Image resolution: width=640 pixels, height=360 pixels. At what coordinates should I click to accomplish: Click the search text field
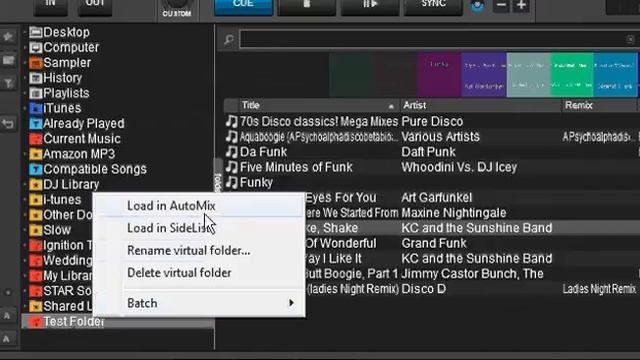(438, 39)
